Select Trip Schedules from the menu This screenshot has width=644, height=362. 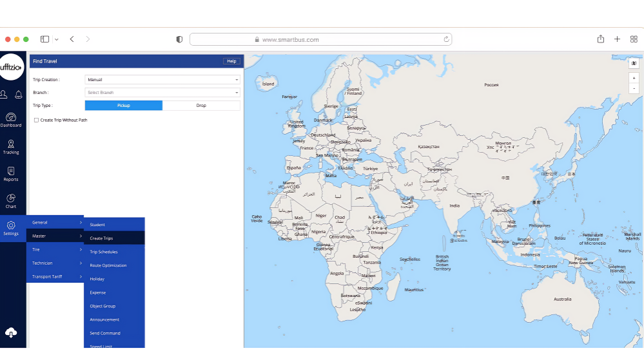click(104, 252)
